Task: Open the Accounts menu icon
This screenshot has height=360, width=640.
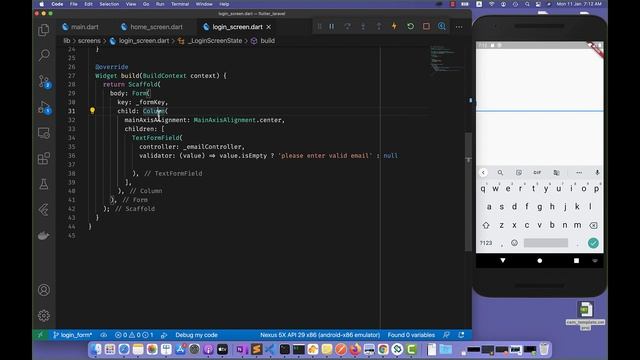Action: (x=44, y=290)
